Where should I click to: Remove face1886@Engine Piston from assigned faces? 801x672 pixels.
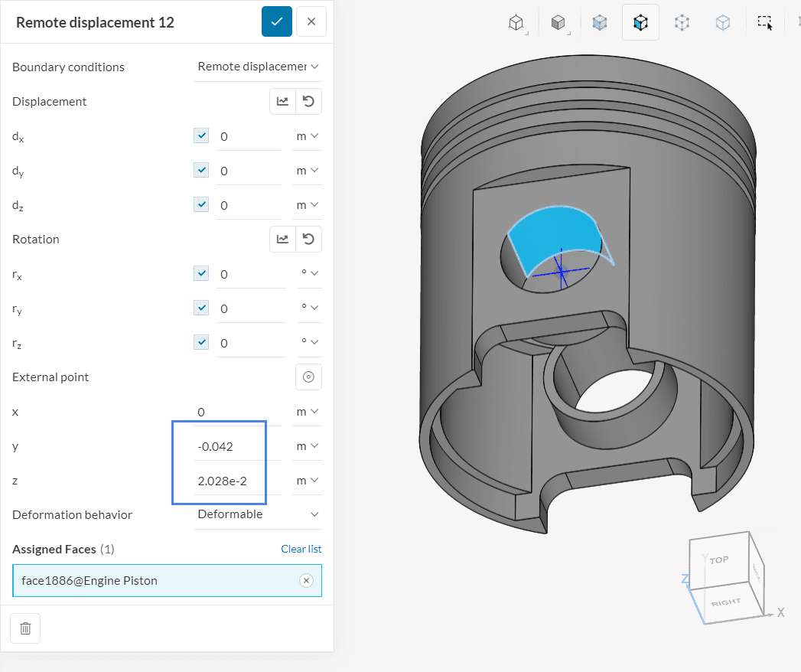pos(306,581)
